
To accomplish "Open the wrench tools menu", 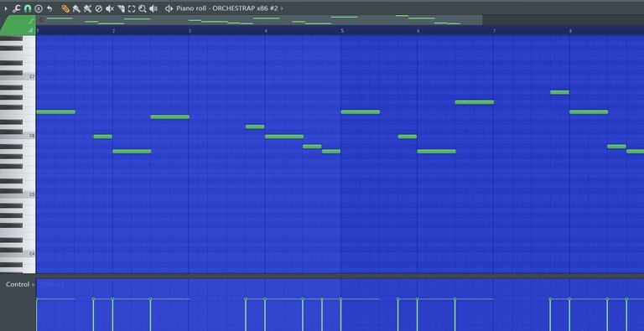I will click(x=17, y=8).
